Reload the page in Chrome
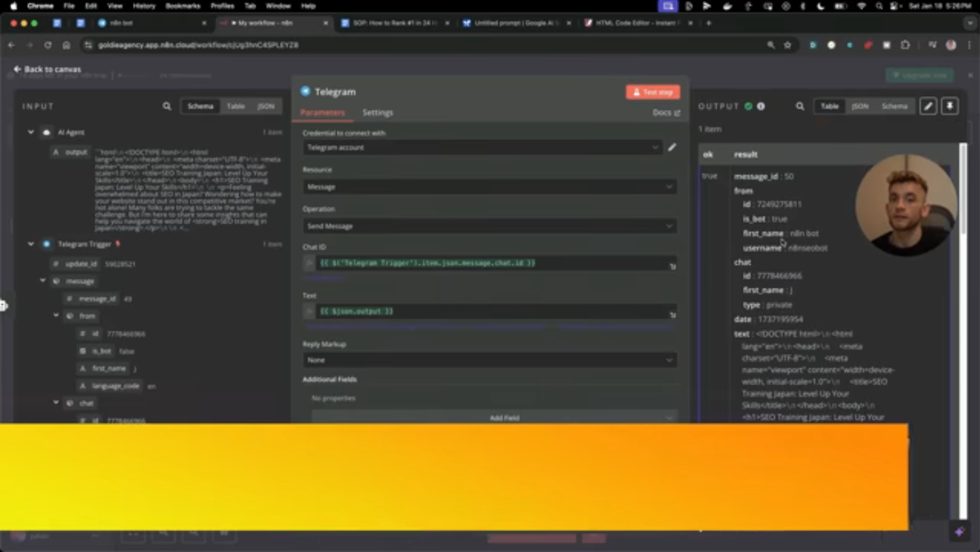Screen dimensions: 980x552 pos(48,45)
